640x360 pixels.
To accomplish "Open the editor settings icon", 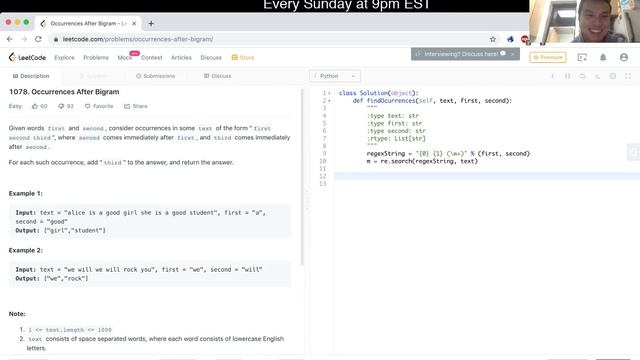I will pyautogui.click(x=613, y=76).
